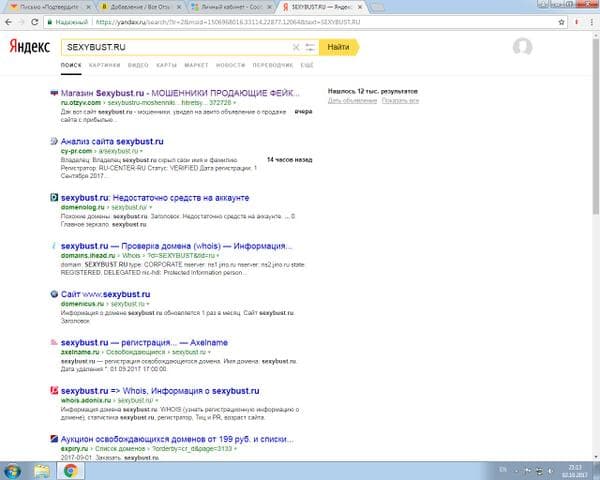The height and width of the screenshot is (480, 600).
Task: Click the favicon of the domenolog.ru result
Action: pyautogui.click(x=54, y=198)
